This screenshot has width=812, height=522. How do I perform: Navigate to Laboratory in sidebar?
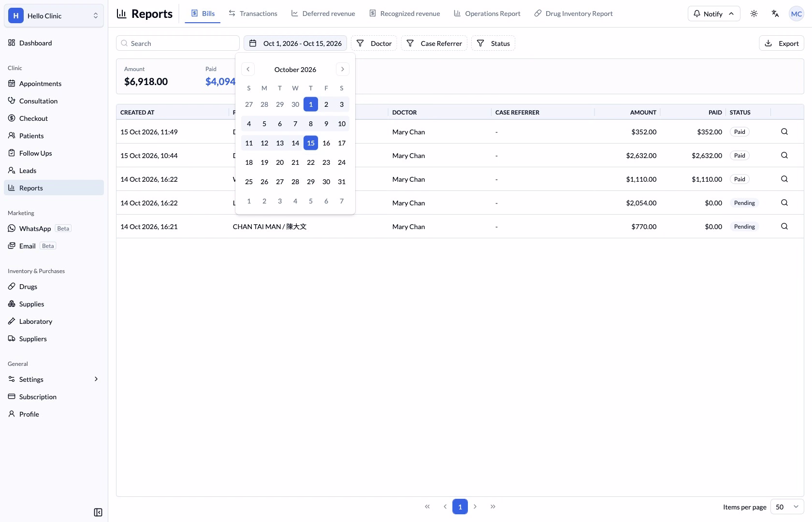[54, 321]
